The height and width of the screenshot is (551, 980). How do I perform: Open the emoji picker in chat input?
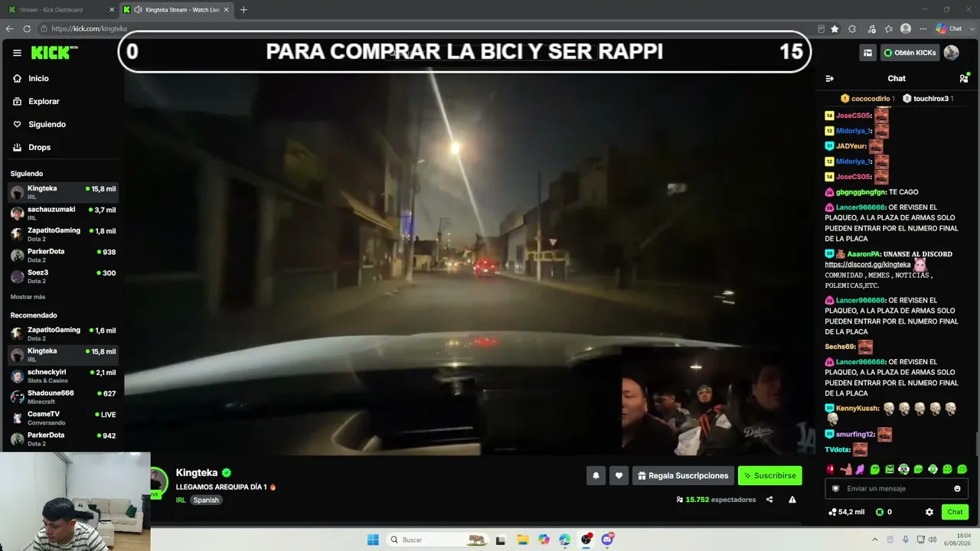coord(957,488)
